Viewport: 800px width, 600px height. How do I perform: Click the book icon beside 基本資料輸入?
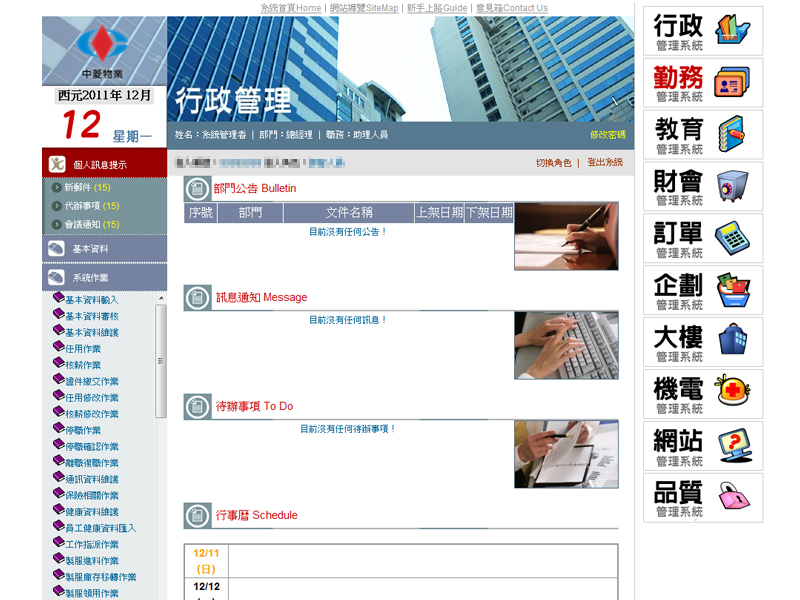click(59, 297)
